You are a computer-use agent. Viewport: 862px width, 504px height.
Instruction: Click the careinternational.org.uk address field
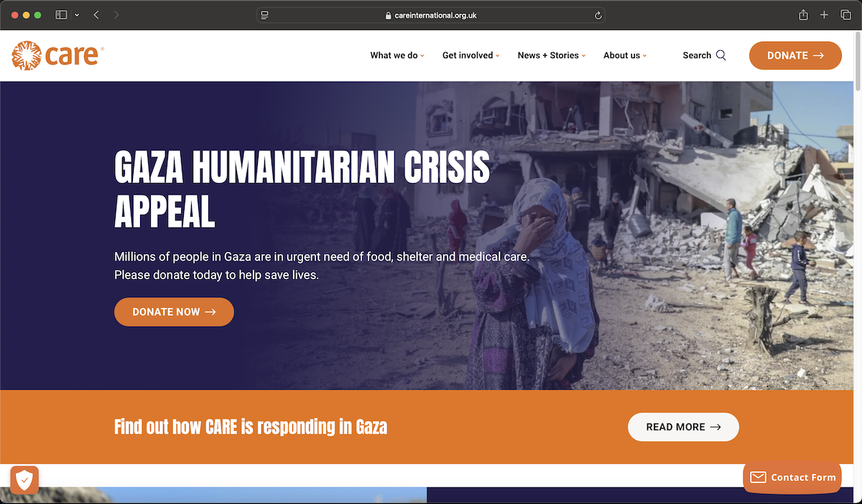[431, 15]
